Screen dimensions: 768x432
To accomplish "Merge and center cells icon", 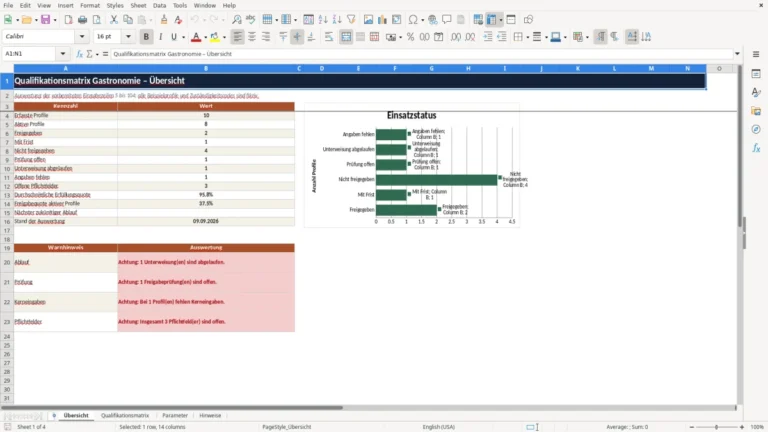I will [x=346, y=37].
